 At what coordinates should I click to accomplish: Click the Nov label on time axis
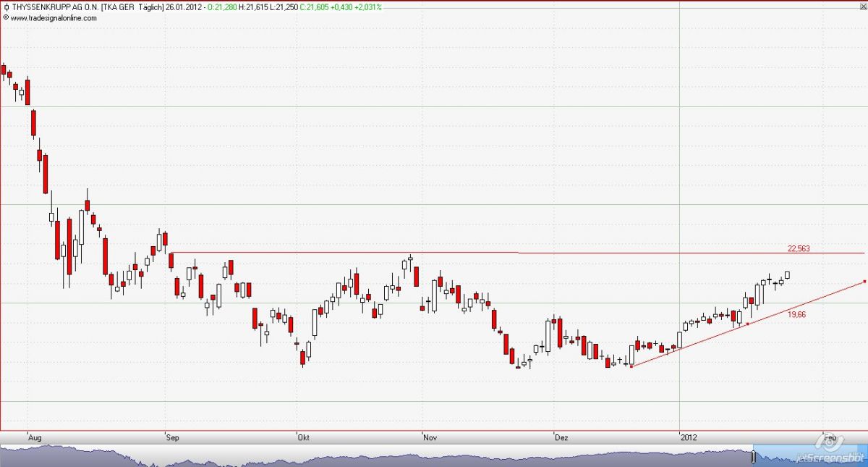430,438
